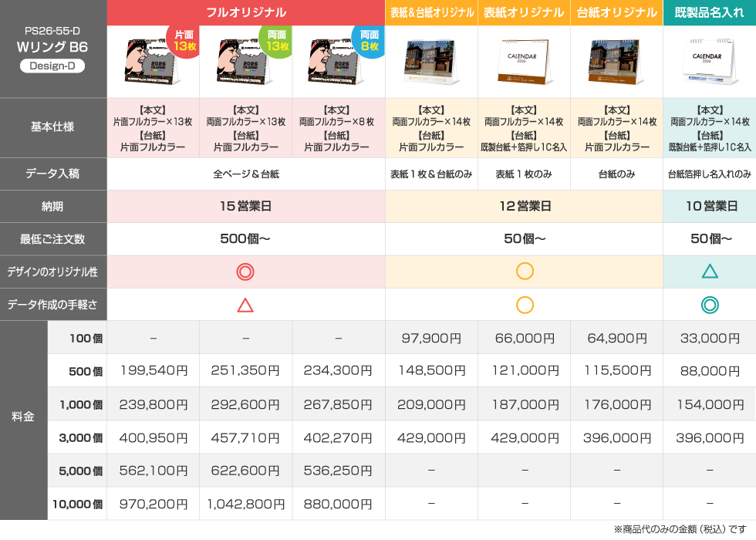Click the orange 表紙＆台紙オリジナル header bar
The image size is (756, 540).
pyautogui.click(x=431, y=12)
